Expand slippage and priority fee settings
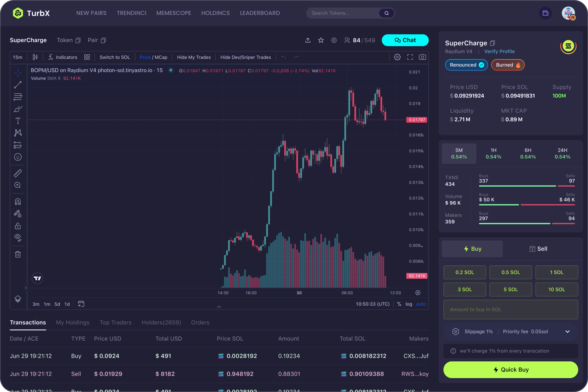This screenshot has width=588, height=392. point(567,332)
